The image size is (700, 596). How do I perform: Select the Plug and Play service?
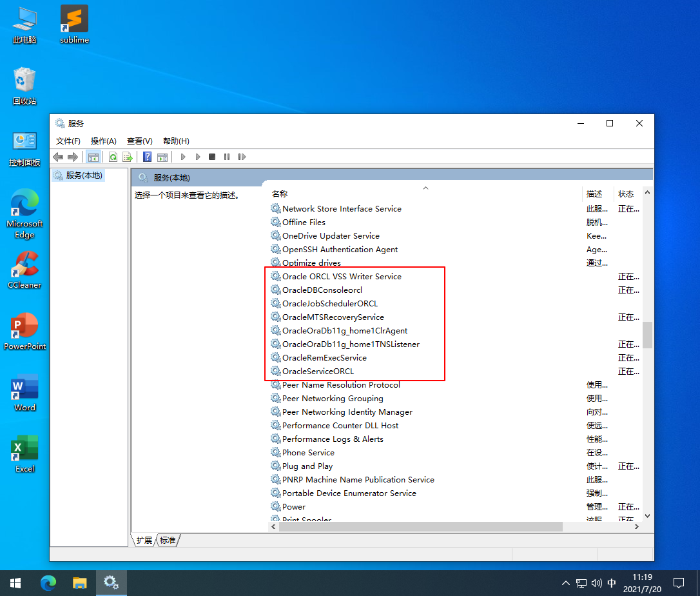(x=307, y=466)
